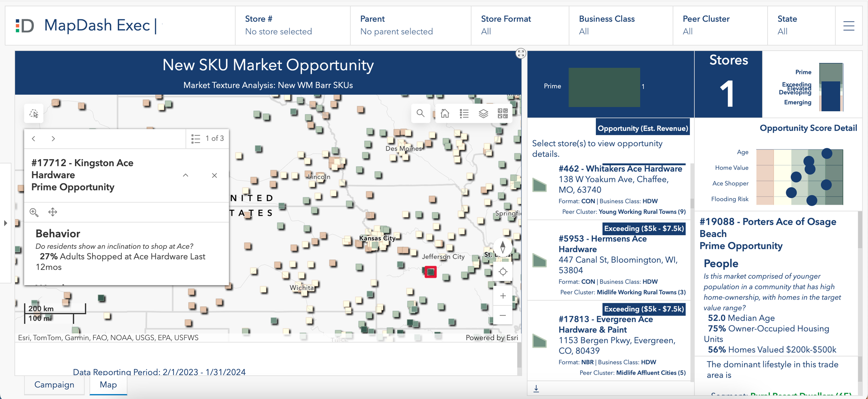Open the map search tool
Viewport: 868px width, 399px height.
coord(420,113)
